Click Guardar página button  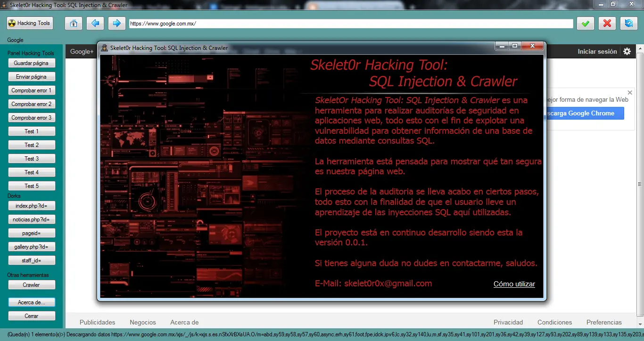(32, 63)
